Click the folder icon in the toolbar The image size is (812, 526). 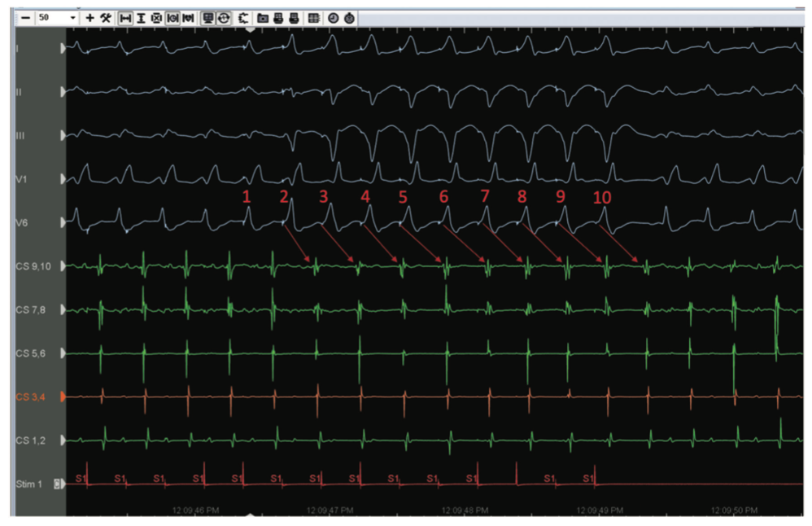(263, 17)
